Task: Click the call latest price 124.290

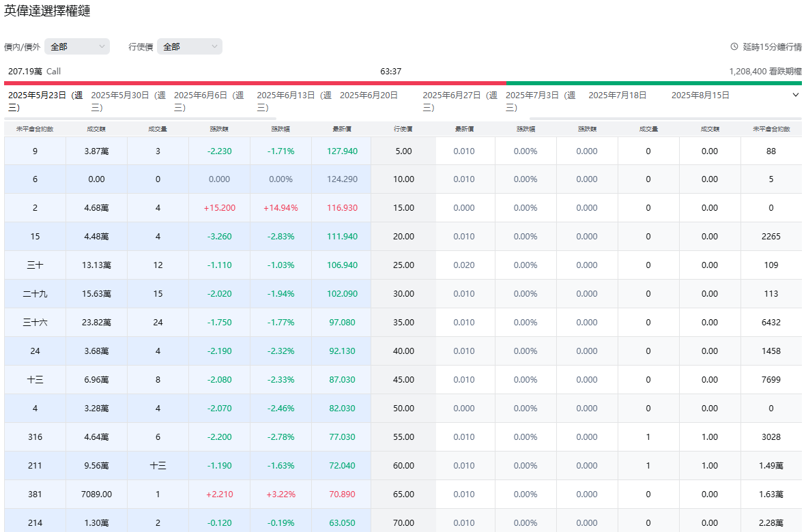Action: (x=342, y=179)
